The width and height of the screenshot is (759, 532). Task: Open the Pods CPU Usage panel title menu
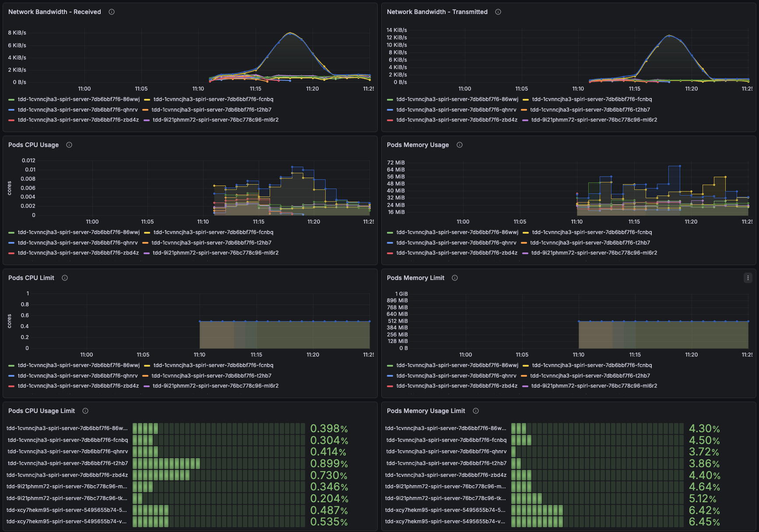(34, 145)
